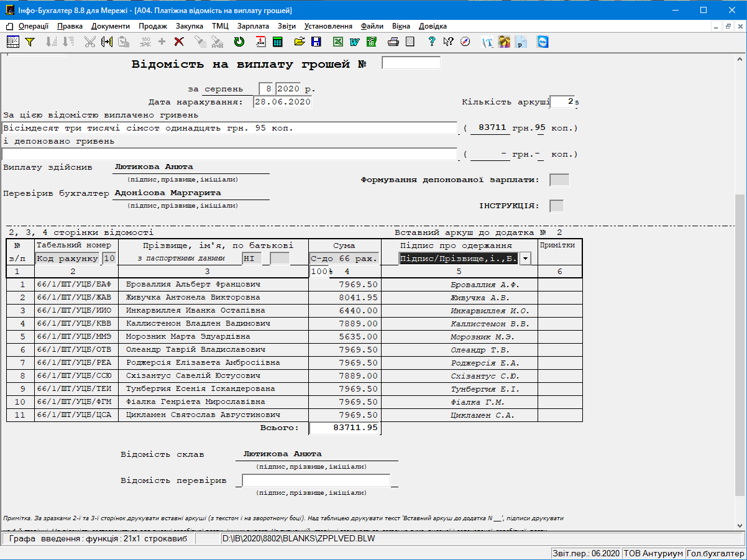747x560 pixels.
Task: Click the 'НІ' passport data field
Action: [x=252, y=258]
